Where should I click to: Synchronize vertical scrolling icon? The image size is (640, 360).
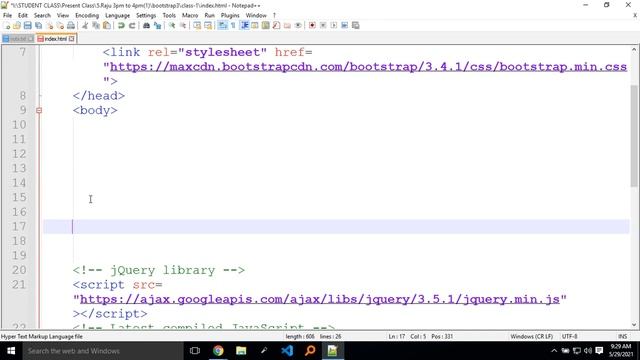pos(197,25)
